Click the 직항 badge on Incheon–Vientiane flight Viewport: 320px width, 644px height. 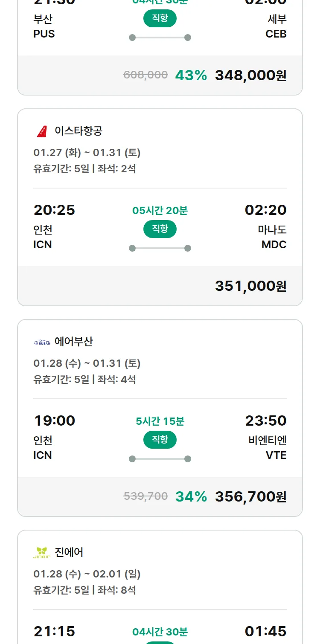point(160,440)
